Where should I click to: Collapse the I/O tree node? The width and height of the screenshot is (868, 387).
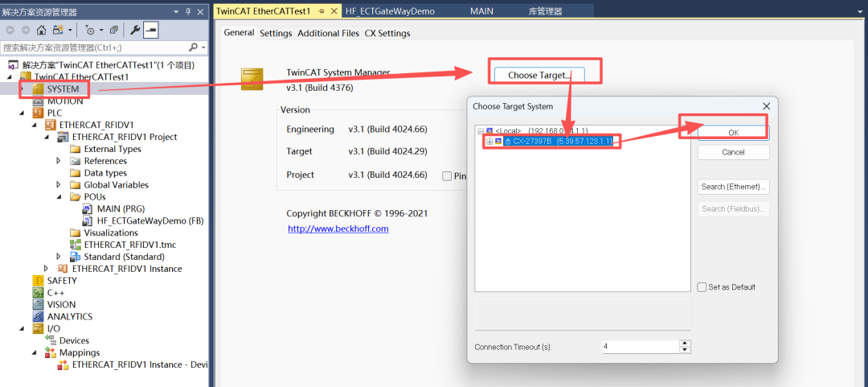[23, 329]
